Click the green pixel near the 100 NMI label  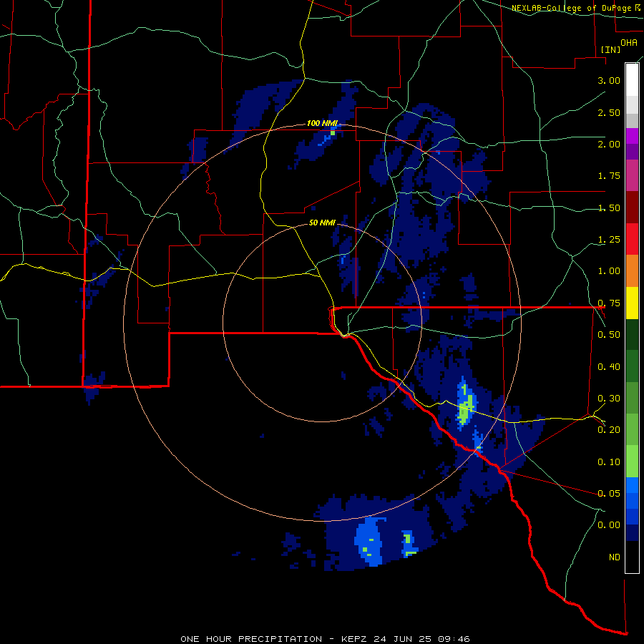(333, 133)
